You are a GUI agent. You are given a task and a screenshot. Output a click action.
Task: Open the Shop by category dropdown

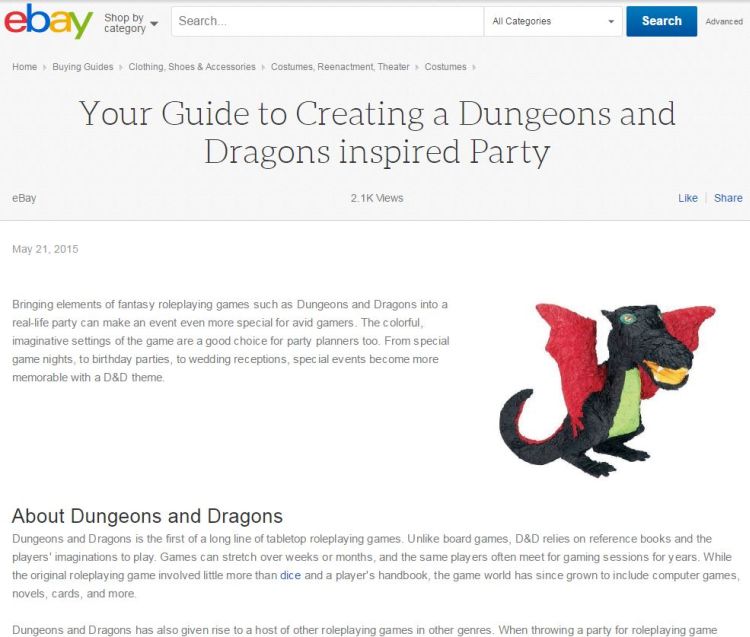[131, 22]
